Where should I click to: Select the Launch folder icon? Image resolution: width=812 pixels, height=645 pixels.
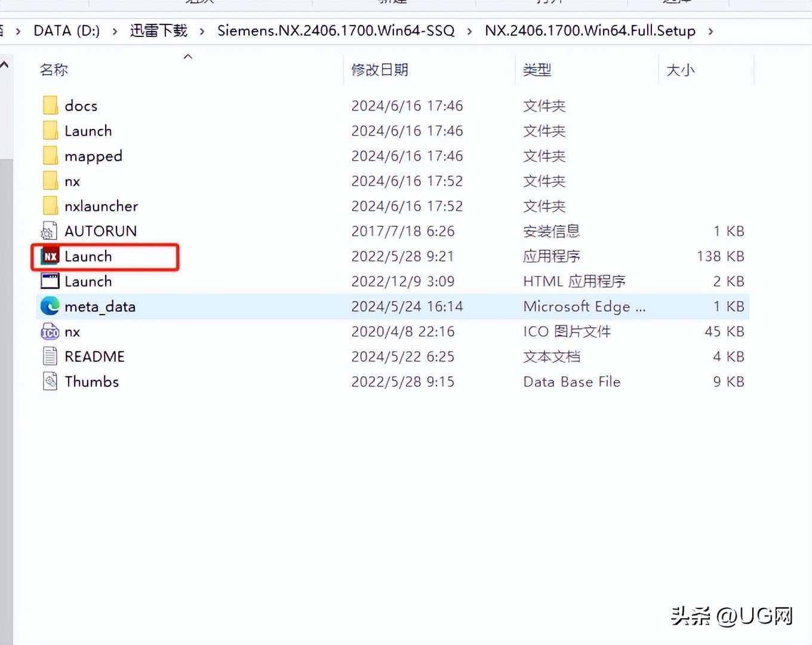50,131
